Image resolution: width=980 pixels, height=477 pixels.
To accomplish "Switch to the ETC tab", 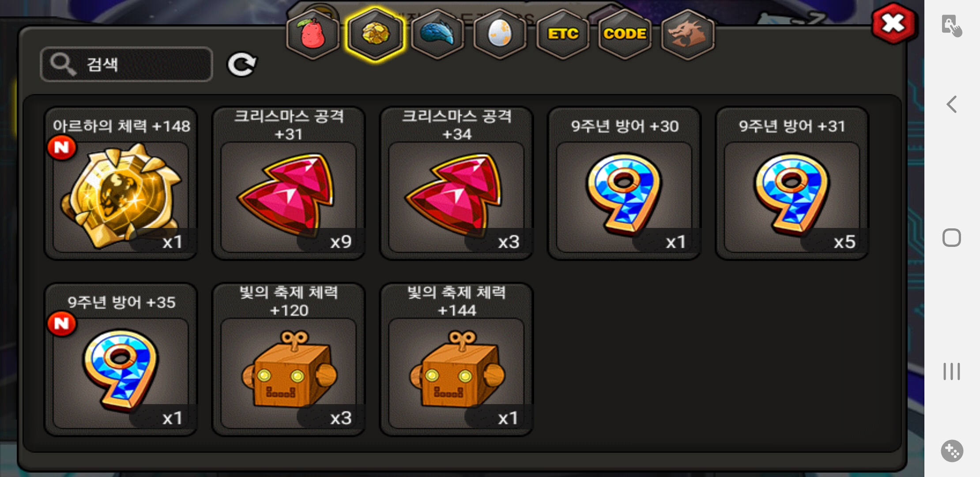I will 563,34.
